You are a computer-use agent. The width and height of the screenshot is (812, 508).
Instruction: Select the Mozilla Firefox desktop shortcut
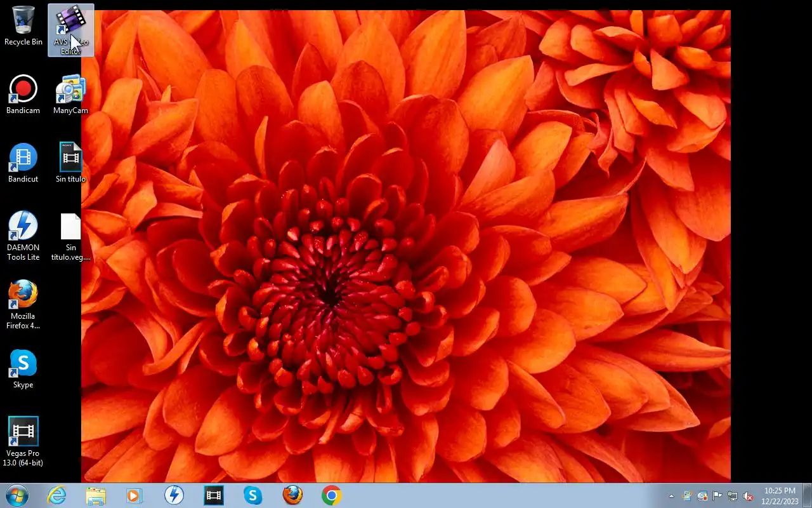click(x=23, y=305)
